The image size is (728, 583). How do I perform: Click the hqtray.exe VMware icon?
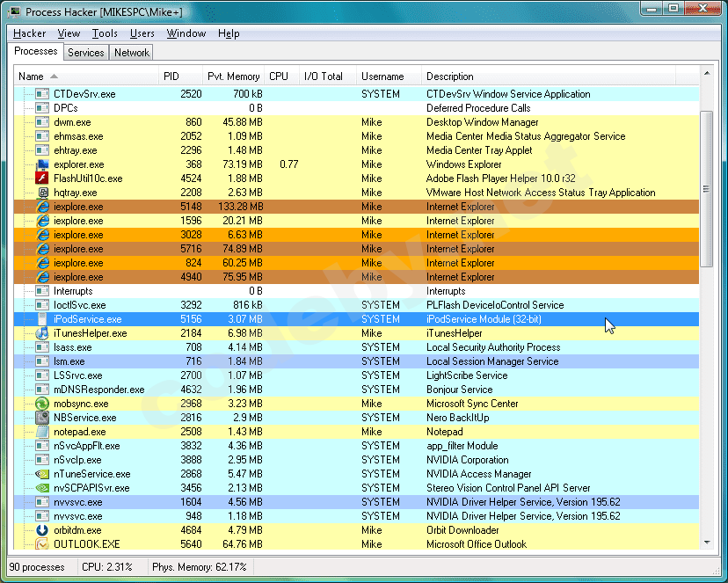[42, 193]
